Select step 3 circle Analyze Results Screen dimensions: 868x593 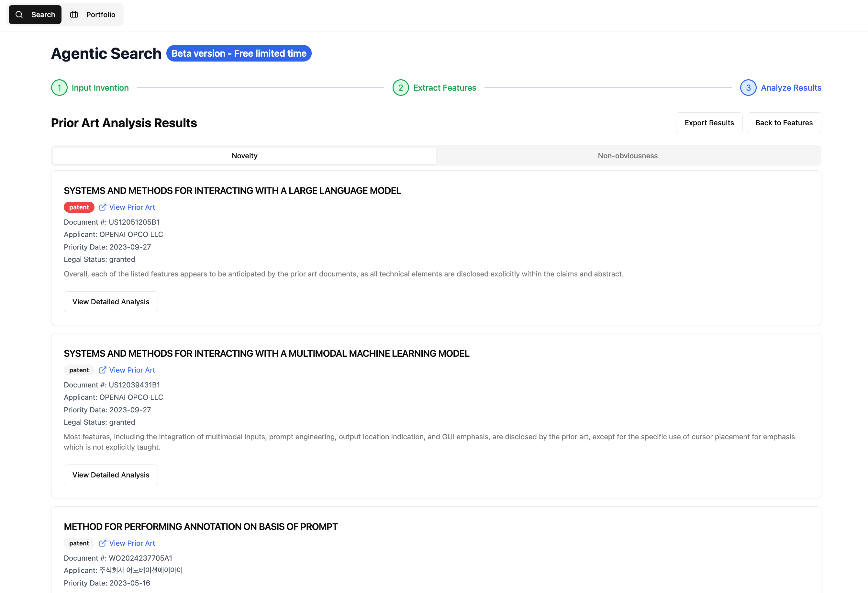point(748,88)
